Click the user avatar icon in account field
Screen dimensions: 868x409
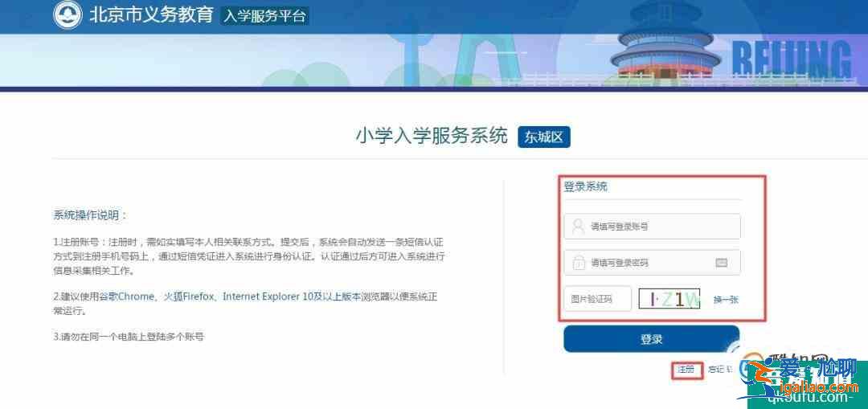[x=577, y=227]
